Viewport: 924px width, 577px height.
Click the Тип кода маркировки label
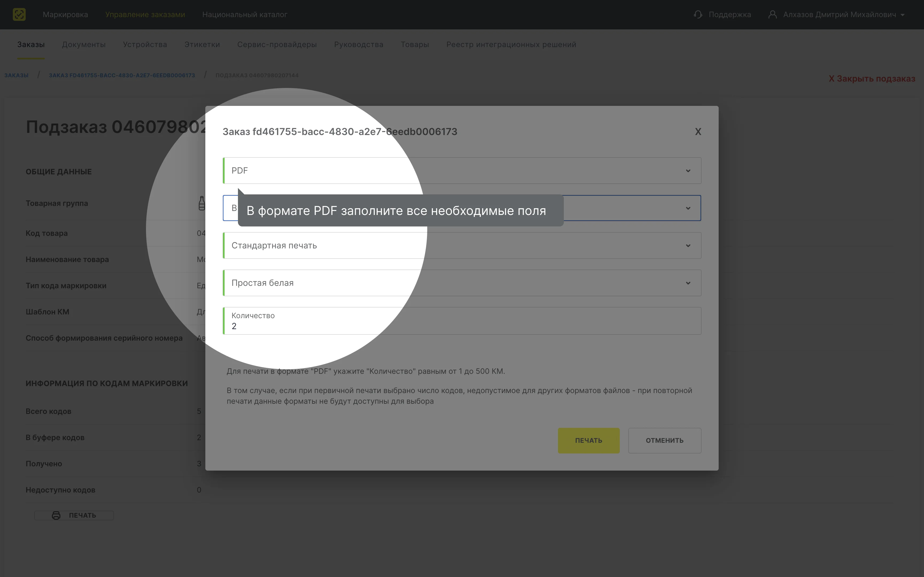click(x=66, y=286)
